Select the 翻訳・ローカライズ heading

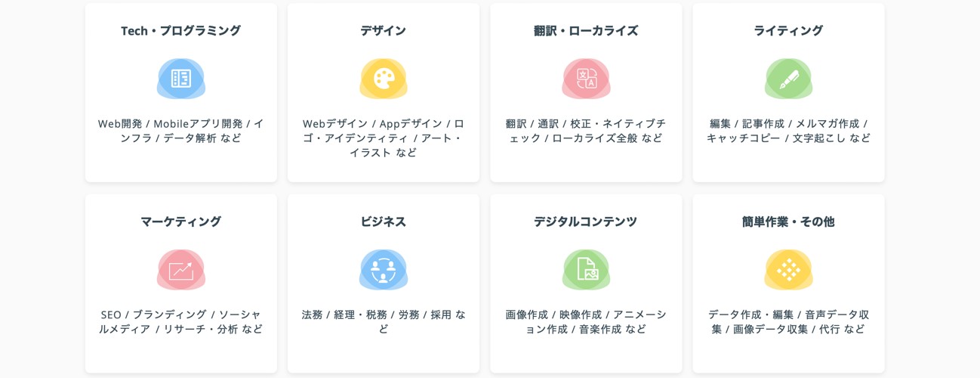586,31
